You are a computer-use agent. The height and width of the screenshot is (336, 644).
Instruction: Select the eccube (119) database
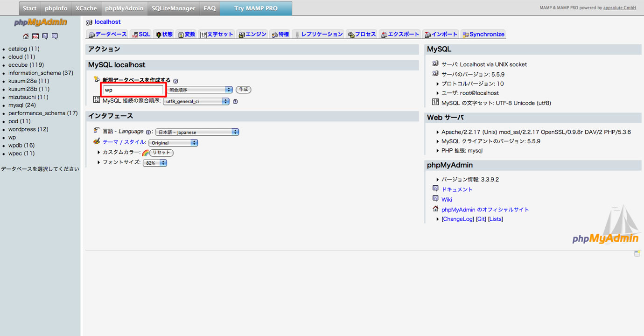pos(26,65)
